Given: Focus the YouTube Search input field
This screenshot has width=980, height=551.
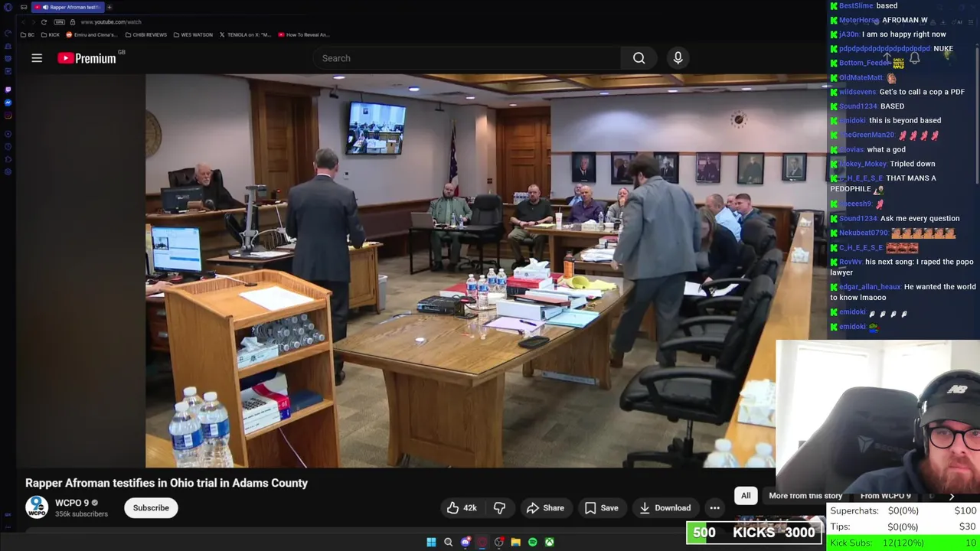Looking at the screenshot, I should [467, 58].
